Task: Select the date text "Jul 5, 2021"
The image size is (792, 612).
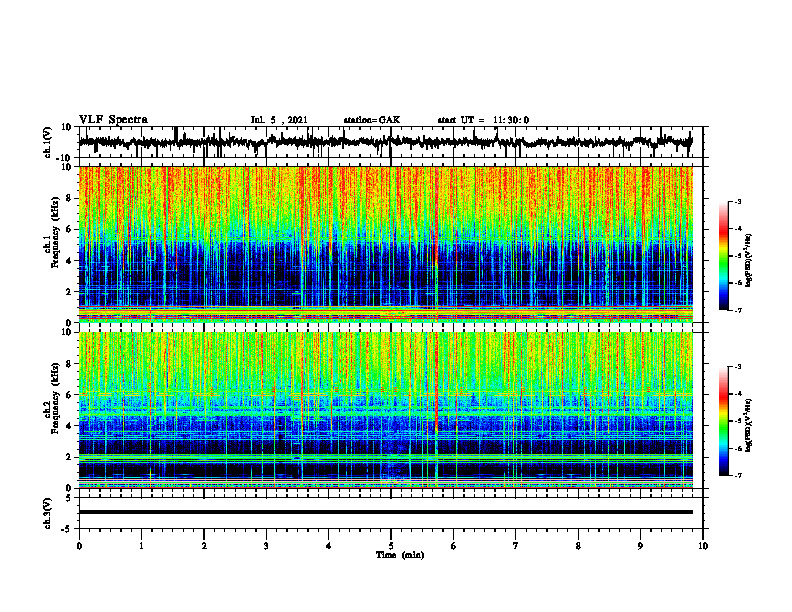Action: point(279,120)
